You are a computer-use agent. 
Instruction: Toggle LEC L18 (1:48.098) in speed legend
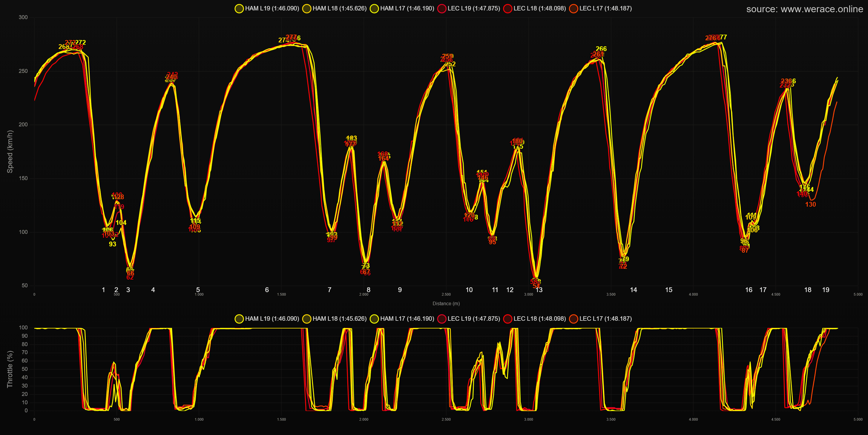pyautogui.click(x=534, y=8)
